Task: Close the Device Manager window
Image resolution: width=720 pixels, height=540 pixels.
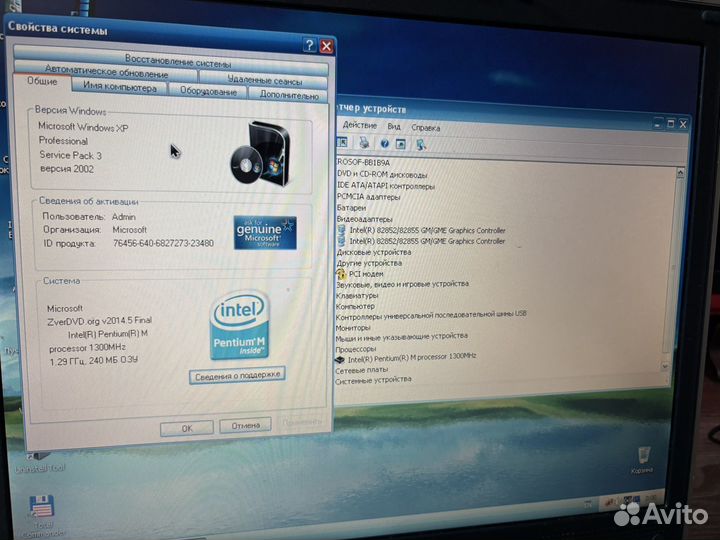Action: coord(683,124)
